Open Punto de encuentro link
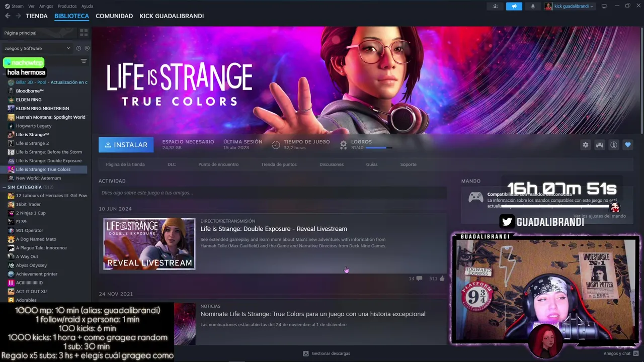644x362 pixels. (218, 164)
